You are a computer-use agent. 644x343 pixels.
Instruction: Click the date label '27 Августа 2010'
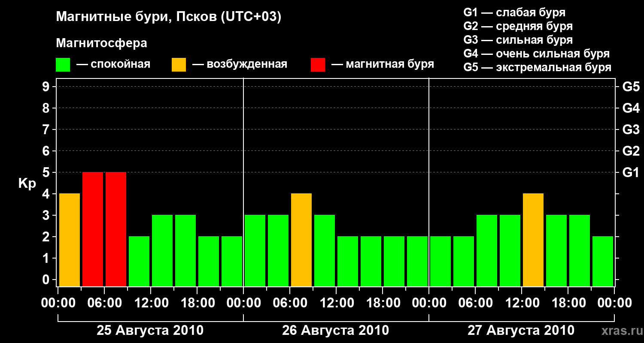point(521,331)
